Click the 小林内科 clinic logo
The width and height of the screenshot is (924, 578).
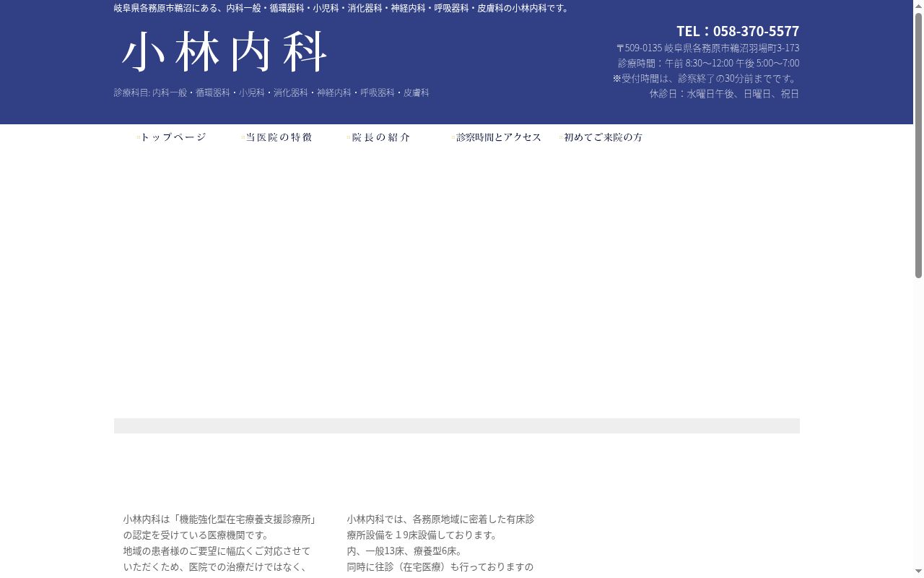pos(225,52)
